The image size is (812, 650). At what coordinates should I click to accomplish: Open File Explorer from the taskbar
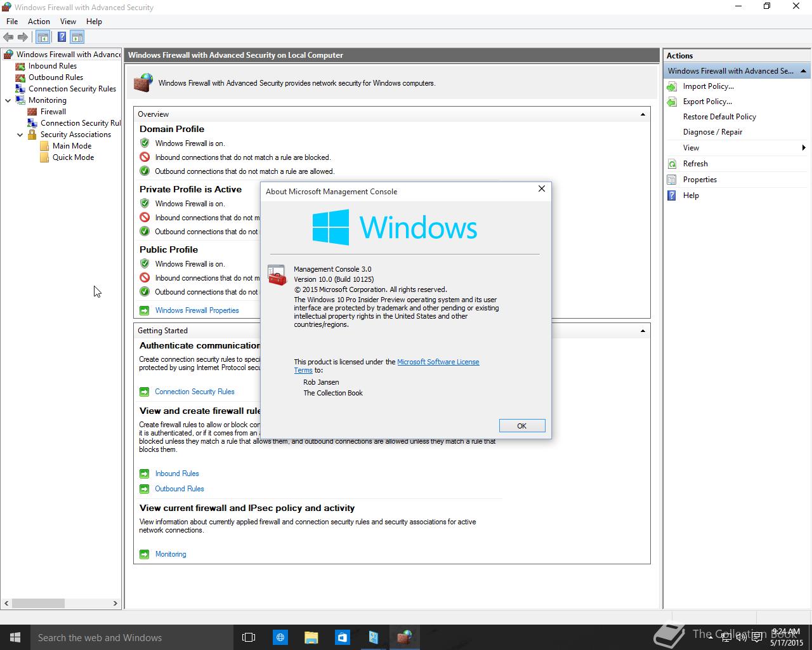coord(311,637)
